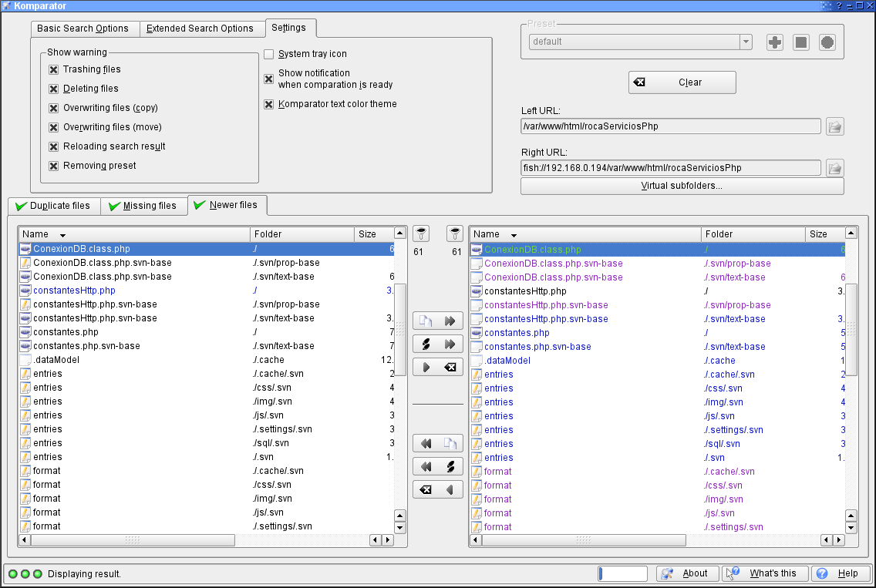Click the backspace icon on Clear button
876x588 pixels.
pos(639,82)
